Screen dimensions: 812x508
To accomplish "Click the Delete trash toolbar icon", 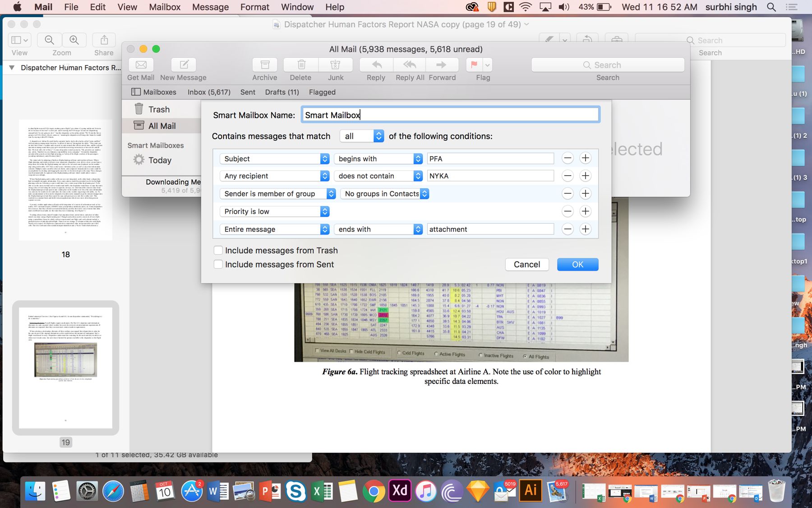I will click(301, 65).
